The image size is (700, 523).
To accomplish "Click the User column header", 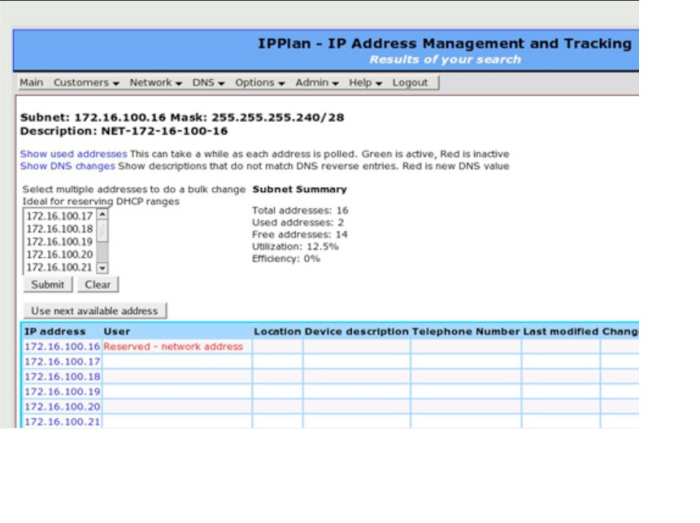I will pyautogui.click(x=117, y=332).
